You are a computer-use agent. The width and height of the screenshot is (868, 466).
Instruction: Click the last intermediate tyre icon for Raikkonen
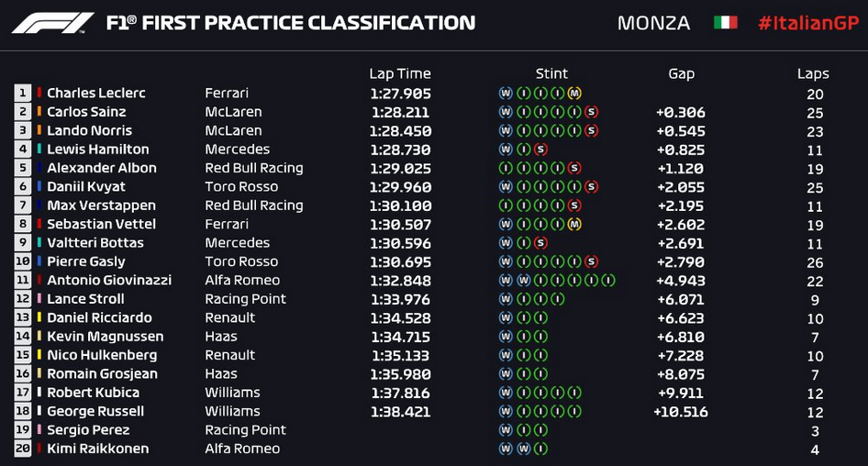(540, 449)
